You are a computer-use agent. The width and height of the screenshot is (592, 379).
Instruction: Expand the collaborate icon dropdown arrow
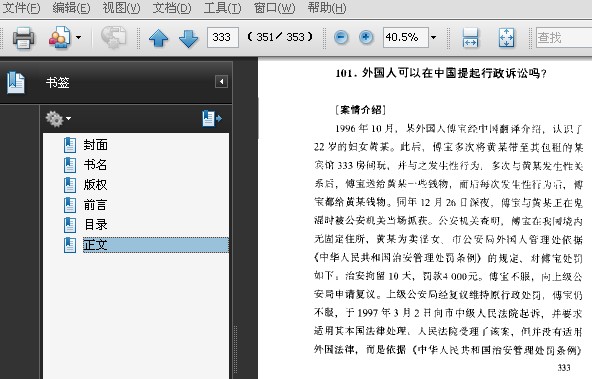[x=78, y=37]
